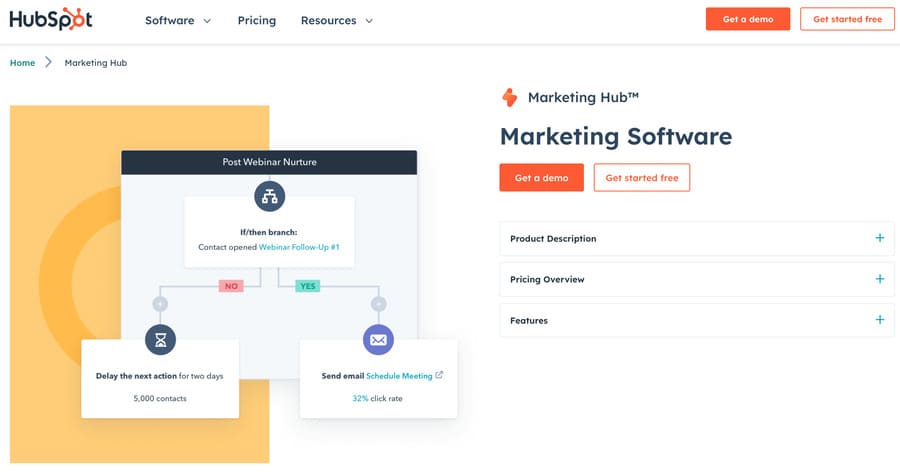900x476 pixels.
Task: Click the Marketing Software heading
Action: point(616,137)
